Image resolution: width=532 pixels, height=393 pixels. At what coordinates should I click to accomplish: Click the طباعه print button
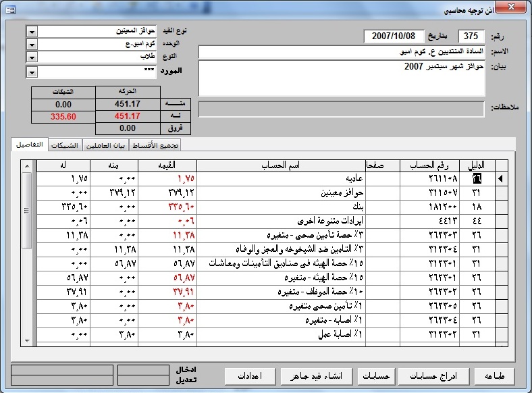pyautogui.click(x=494, y=376)
